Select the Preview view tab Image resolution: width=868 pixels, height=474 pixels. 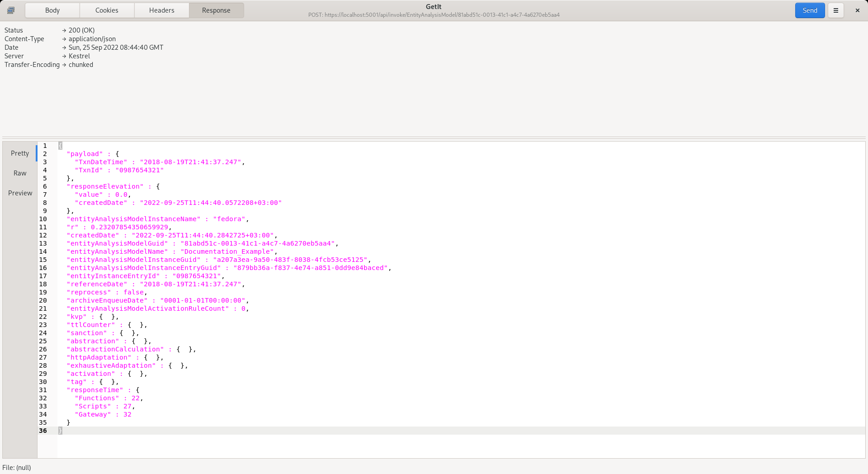click(x=20, y=193)
